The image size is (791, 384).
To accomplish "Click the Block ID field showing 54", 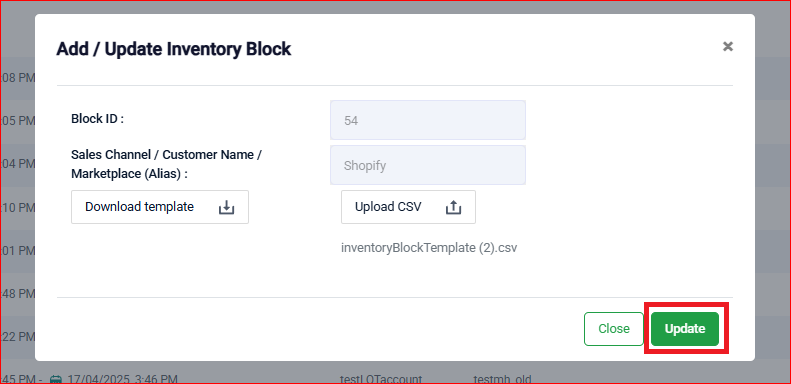I will tap(428, 120).
